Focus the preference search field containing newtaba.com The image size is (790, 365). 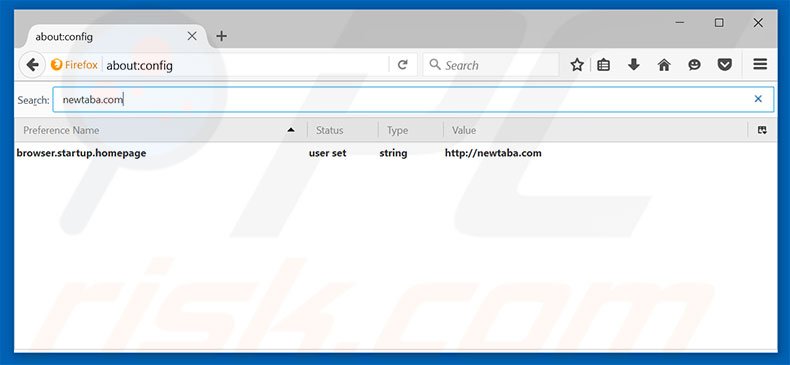413,99
